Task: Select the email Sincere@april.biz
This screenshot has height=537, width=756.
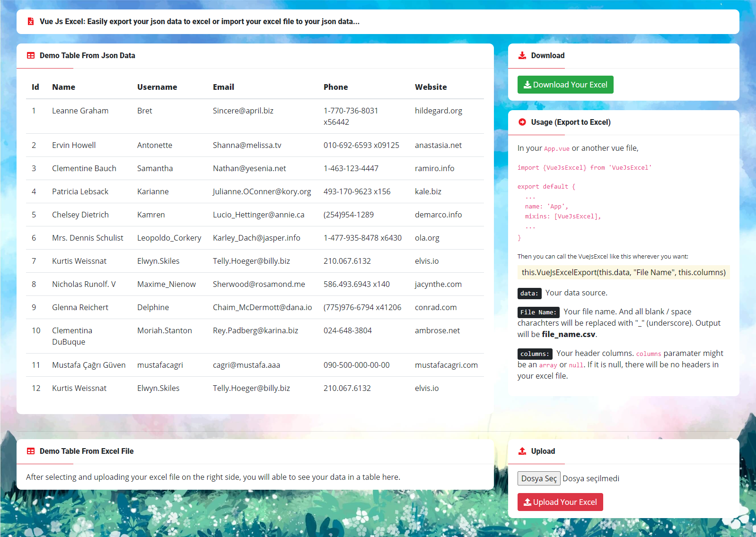Action: tap(243, 111)
